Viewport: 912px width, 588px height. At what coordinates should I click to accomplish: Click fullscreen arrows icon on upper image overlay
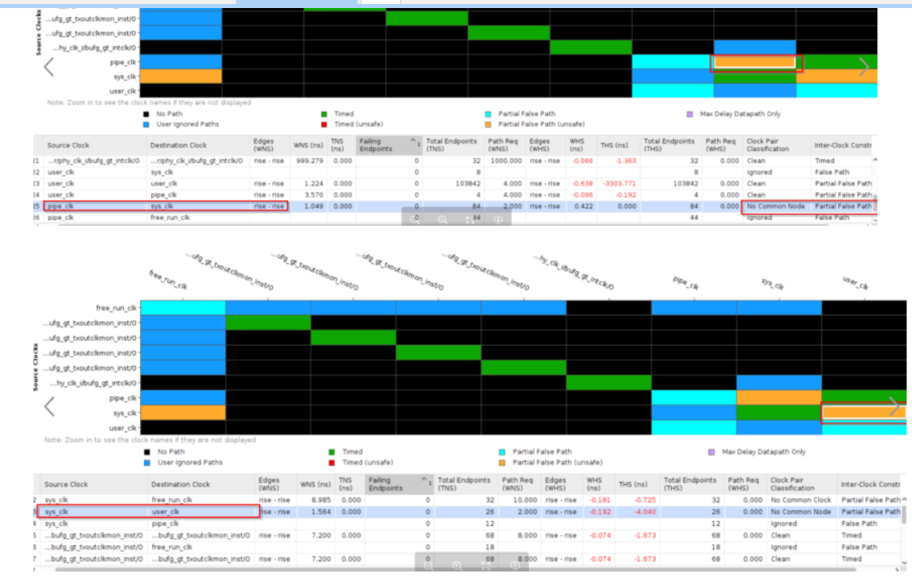(x=470, y=220)
